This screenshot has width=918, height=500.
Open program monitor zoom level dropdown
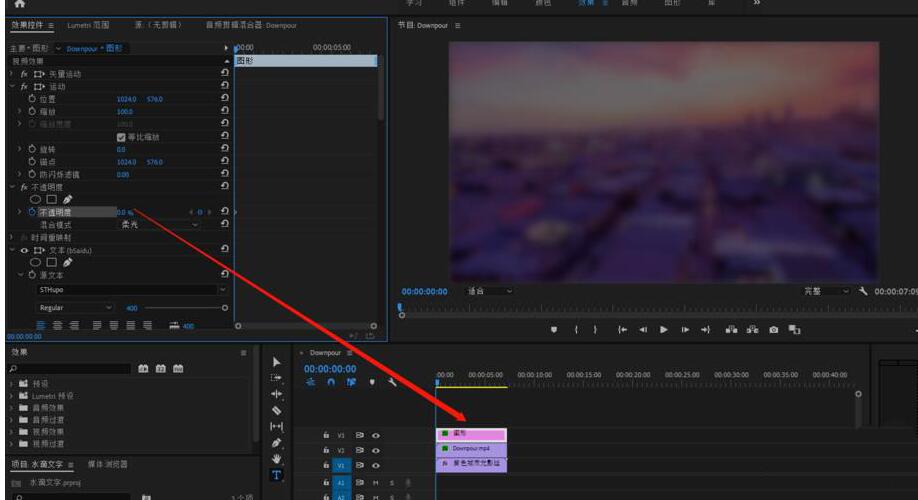(x=489, y=291)
